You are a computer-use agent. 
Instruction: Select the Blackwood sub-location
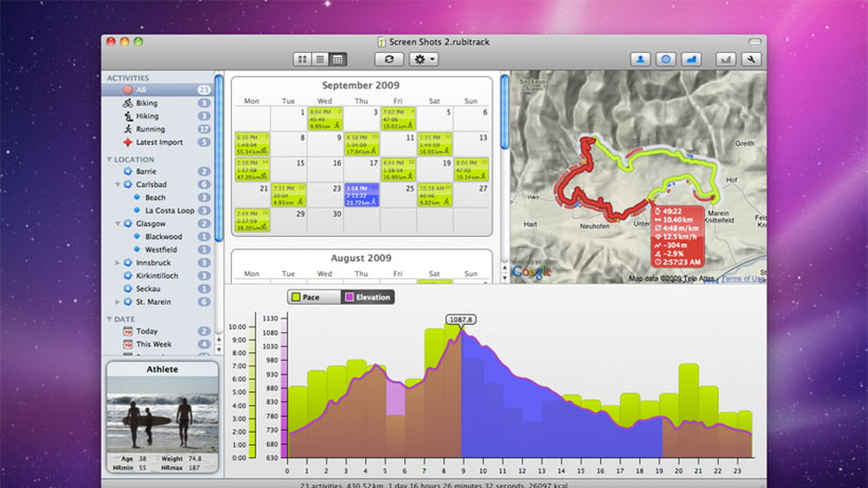click(x=163, y=237)
